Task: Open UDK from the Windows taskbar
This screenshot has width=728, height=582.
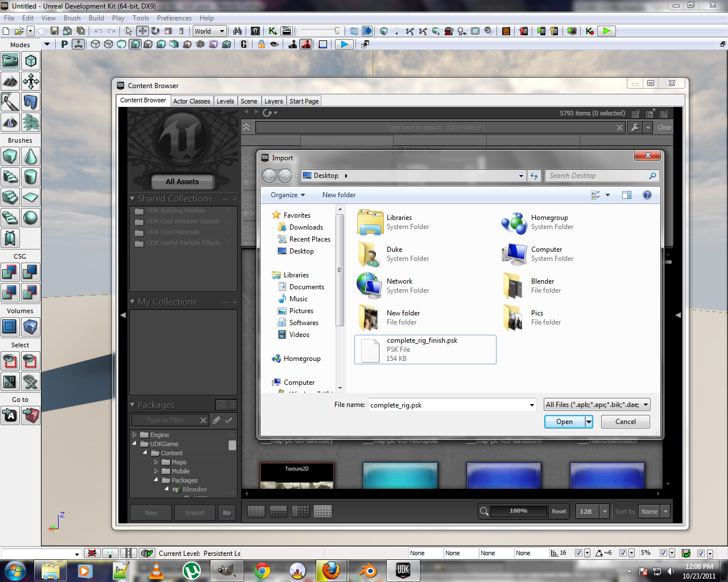Action: coord(403,570)
